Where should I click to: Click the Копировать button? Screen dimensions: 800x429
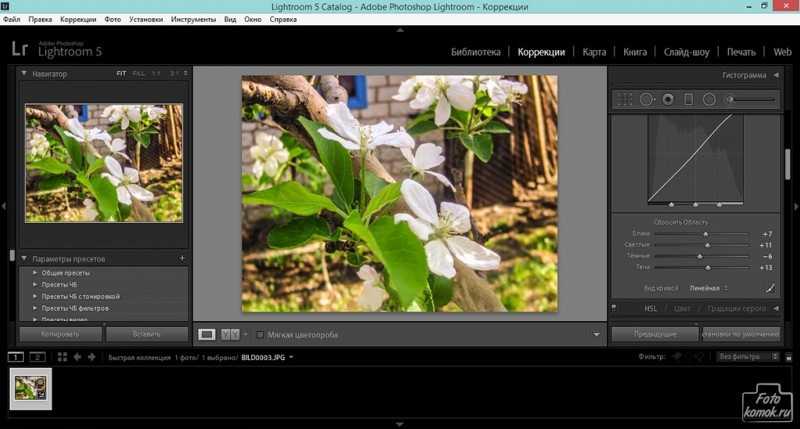(x=61, y=334)
